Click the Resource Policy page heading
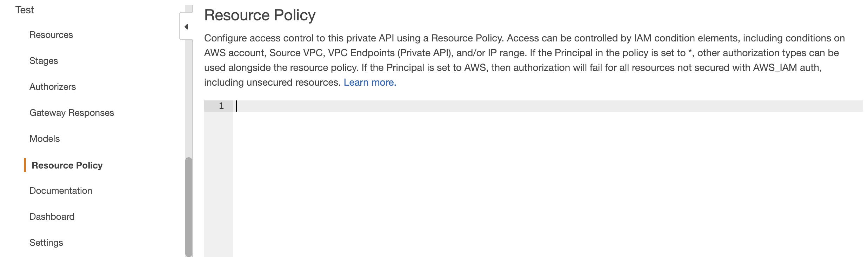Viewport: 868px width, 257px height. pos(260,15)
